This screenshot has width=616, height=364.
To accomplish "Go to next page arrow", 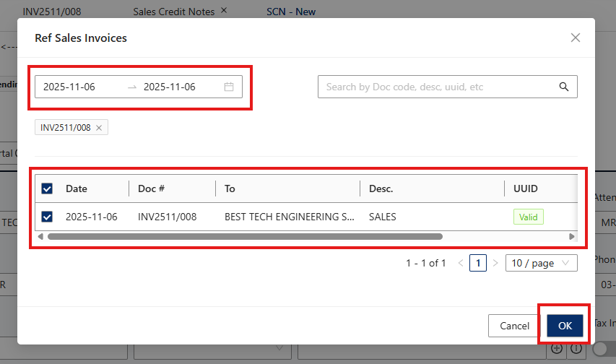I will point(495,263).
